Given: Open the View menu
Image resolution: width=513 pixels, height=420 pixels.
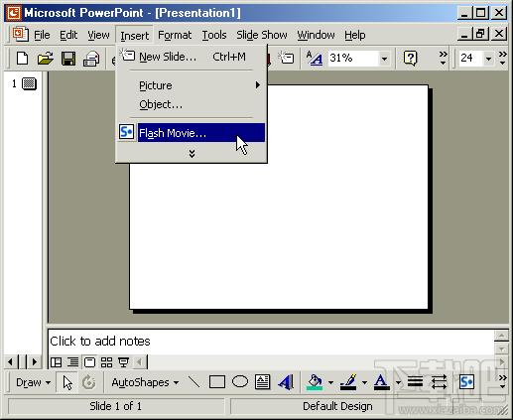Looking at the screenshot, I should coord(98,35).
